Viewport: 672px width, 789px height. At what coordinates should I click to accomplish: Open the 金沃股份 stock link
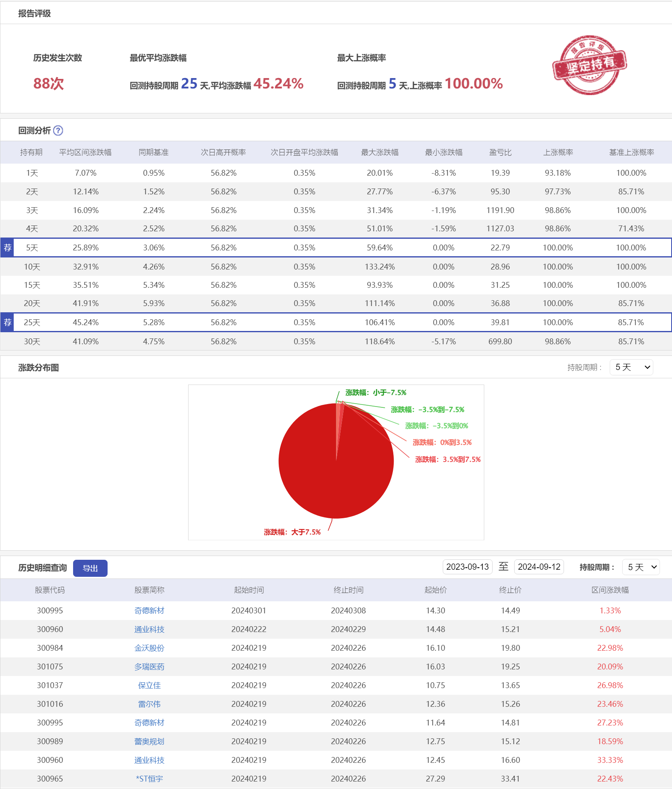(149, 648)
